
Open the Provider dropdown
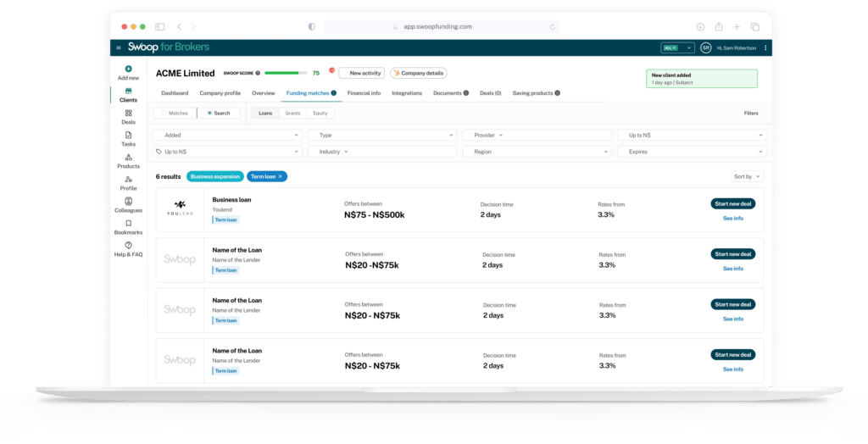537,135
